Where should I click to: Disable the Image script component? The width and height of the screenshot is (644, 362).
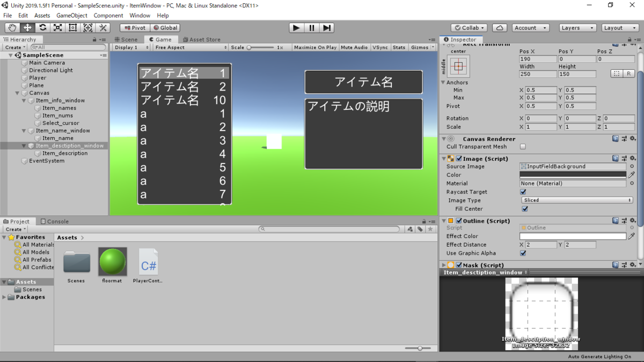click(x=459, y=159)
